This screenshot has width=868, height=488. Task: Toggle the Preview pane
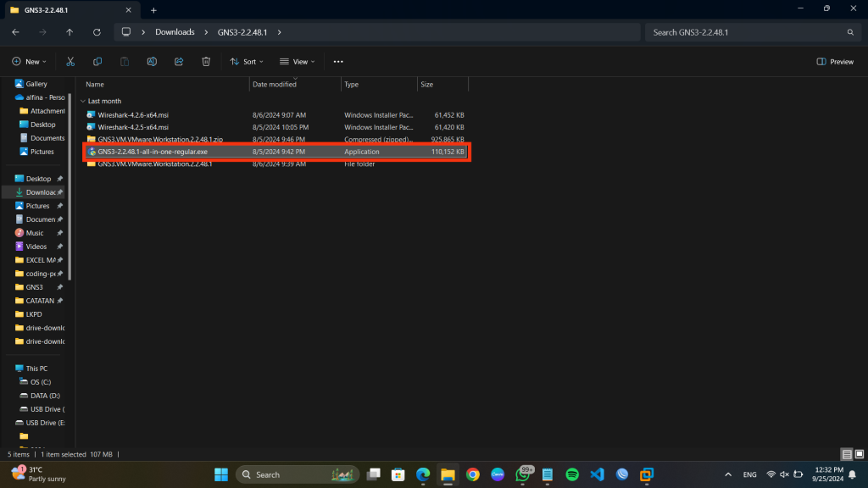pyautogui.click(x=834, y=62)
